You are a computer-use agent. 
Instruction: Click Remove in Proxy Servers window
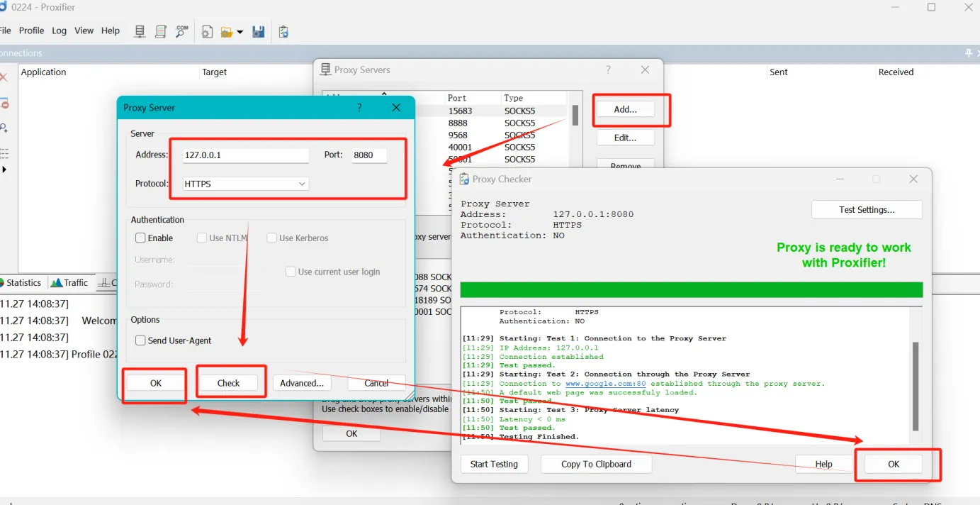click(x=625, y=165)
